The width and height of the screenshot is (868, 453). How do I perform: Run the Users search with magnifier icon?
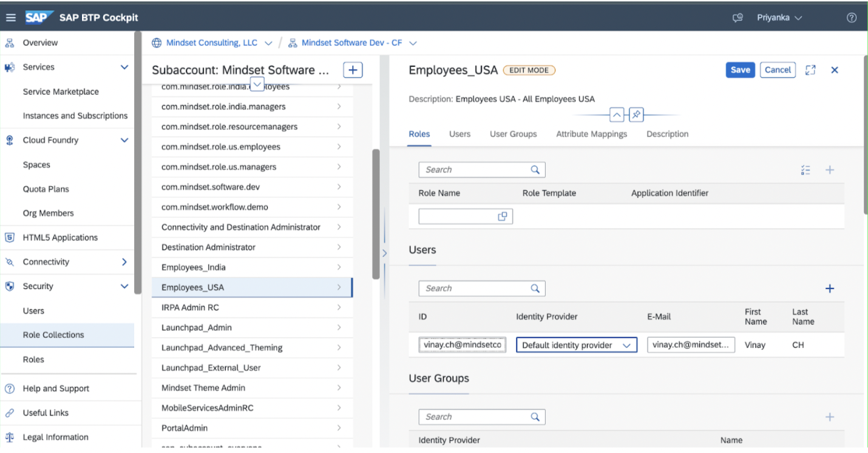(535, 288)
